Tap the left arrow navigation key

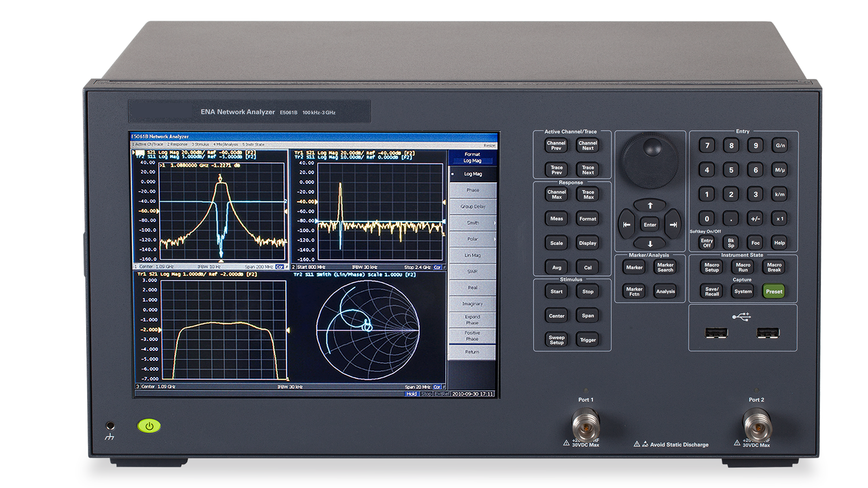pos(627,224)
